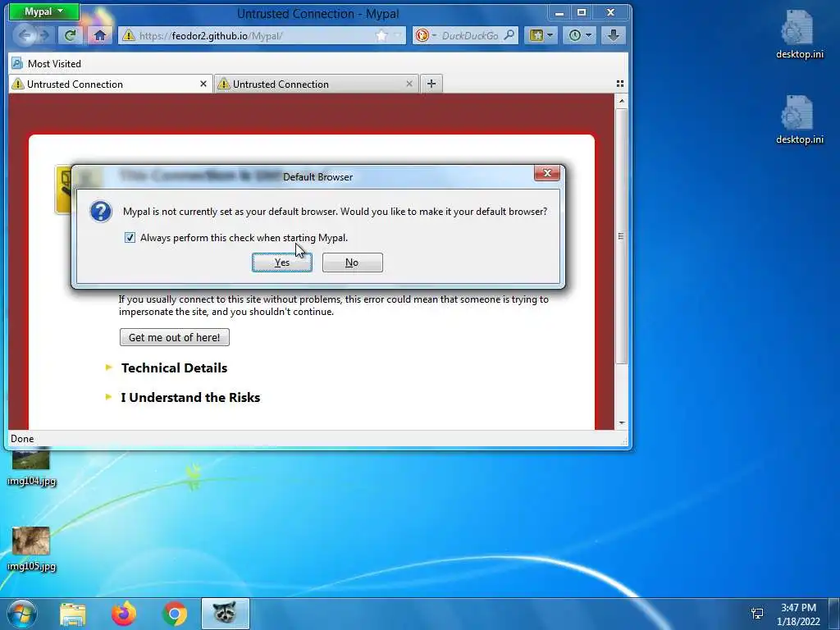Click Yes to set default browser
Image resolution: width=840 pixels, height=630 pixels.
[x=282, y=262]
